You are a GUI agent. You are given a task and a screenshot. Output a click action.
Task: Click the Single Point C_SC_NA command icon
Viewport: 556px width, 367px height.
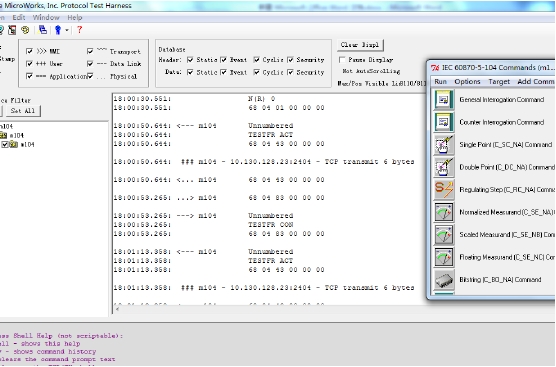click(x=444, y=145)
